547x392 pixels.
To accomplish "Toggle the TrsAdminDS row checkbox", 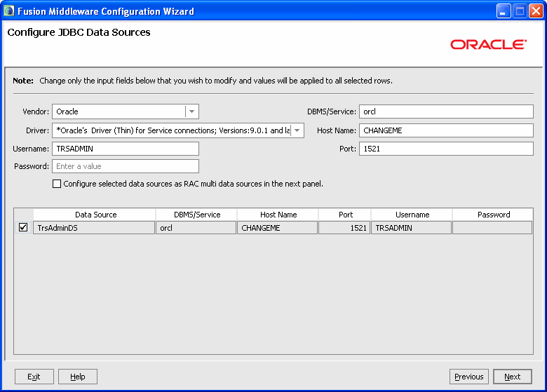I will pyautogui.click(x=23, y=227).
